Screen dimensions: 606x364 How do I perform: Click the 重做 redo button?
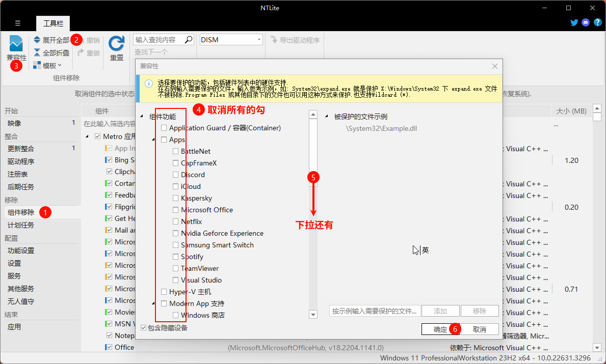point(89,53)
